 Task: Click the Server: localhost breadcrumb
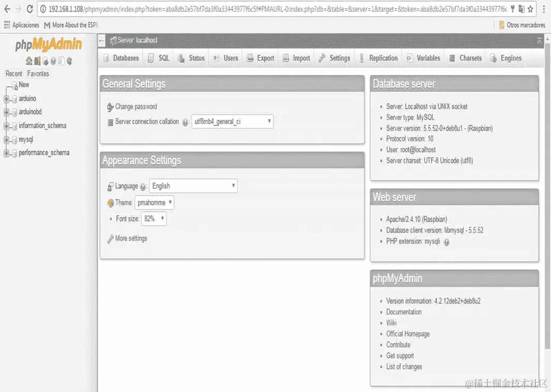(137, 40)
